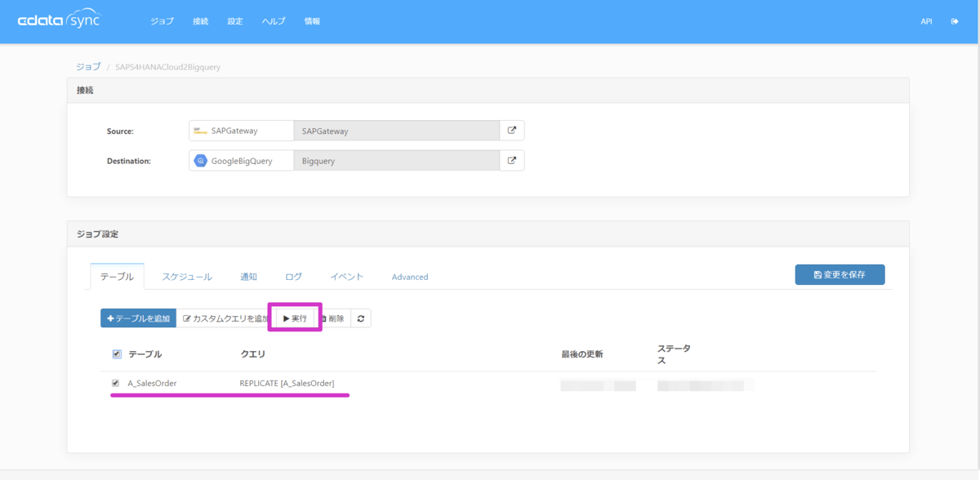Switch to the スケジュール tab
Viewport: 980px width, 480px height.
(187, 277)
